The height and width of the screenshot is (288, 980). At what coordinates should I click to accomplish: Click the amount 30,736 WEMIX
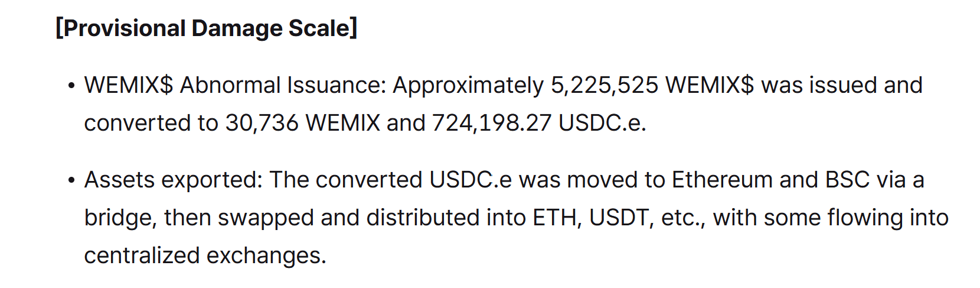(303, 123)
